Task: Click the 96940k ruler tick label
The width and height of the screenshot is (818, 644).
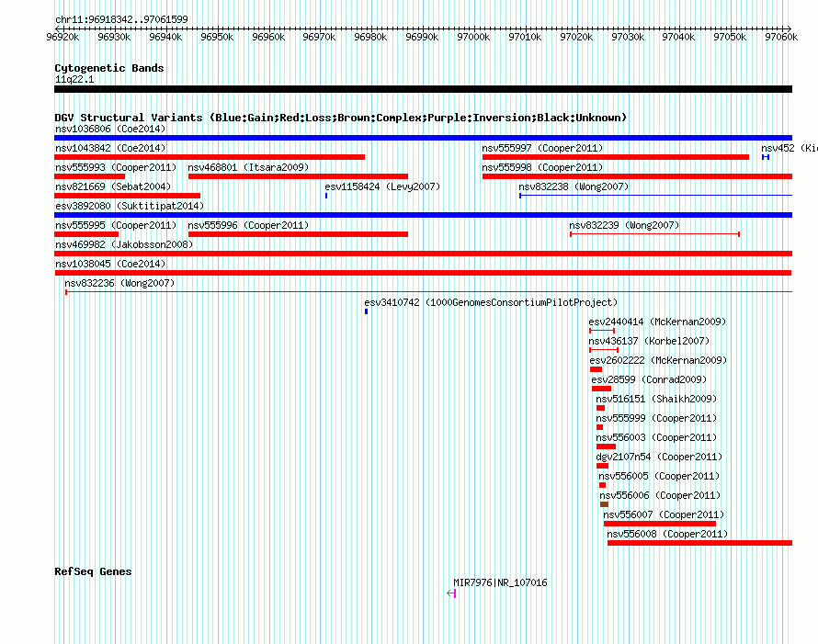Action: pos(165,37)
